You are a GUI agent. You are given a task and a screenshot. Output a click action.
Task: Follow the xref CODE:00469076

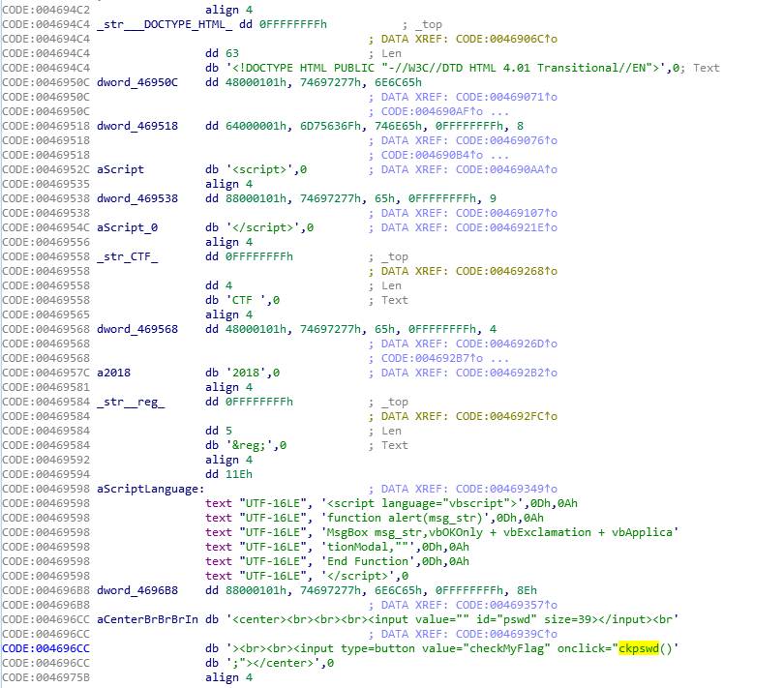(506, 140)
